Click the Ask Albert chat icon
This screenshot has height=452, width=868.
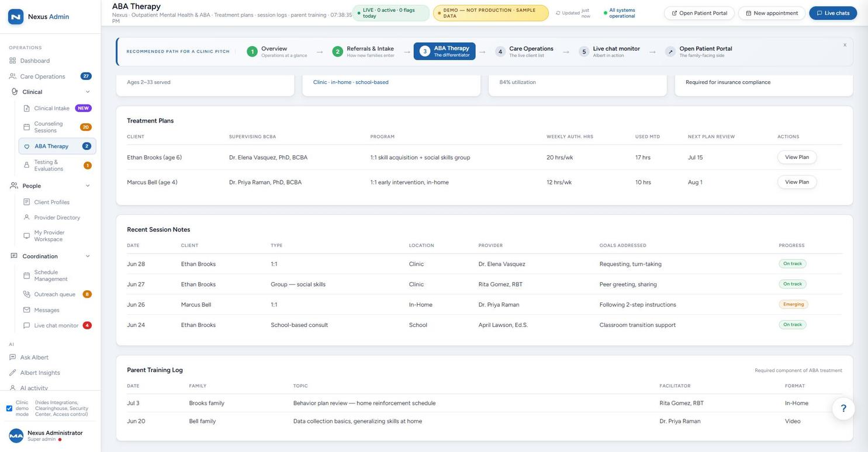[x=13, y=357]
